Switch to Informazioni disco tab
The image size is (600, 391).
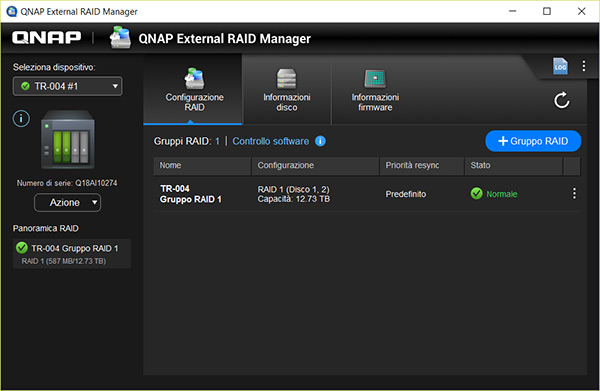[287, 91]
